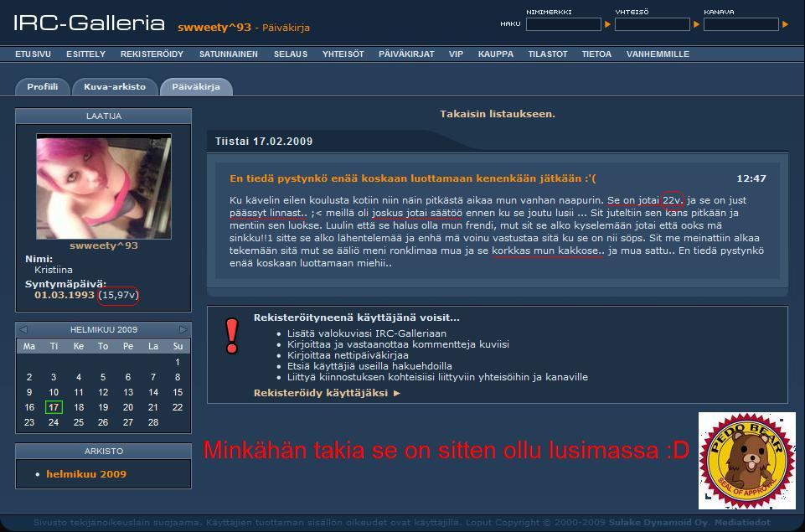Open the Vanhemmille menu item

click(658, 54)
